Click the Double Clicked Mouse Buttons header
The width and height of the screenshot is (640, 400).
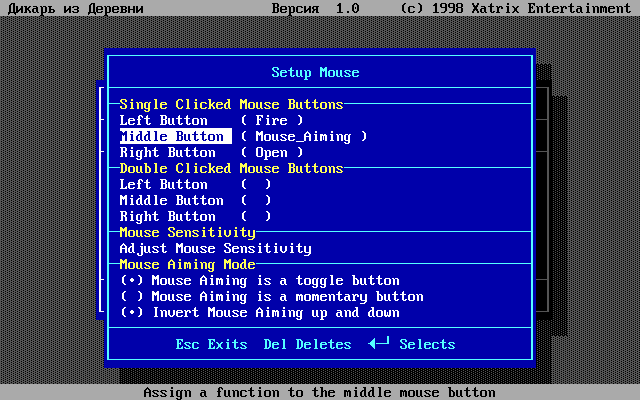tap(231, 169)
